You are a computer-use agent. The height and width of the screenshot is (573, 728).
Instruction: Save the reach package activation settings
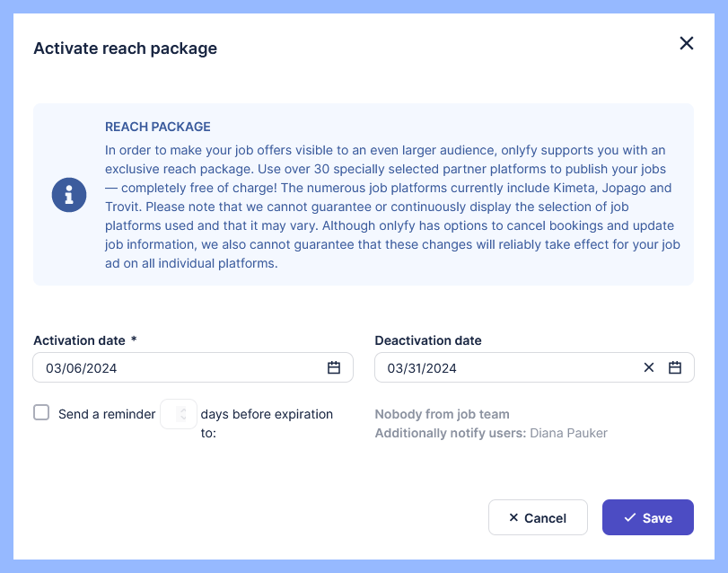(647, 517)
